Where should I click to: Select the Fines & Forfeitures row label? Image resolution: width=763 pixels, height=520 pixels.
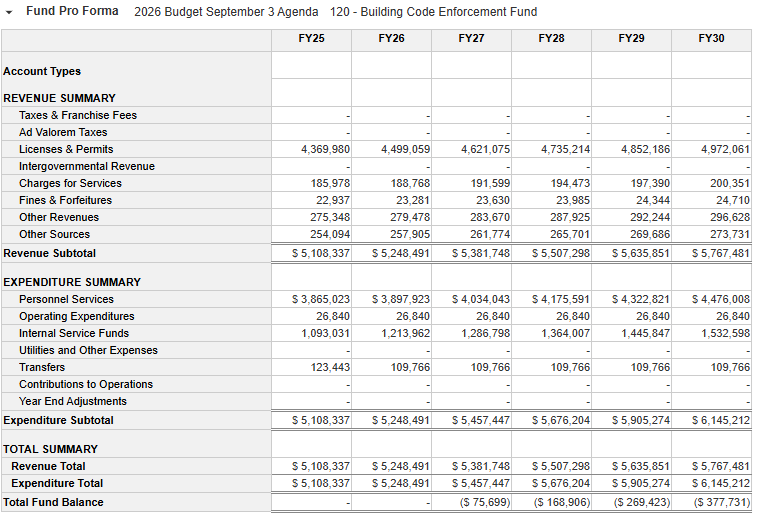click(65, 200)
